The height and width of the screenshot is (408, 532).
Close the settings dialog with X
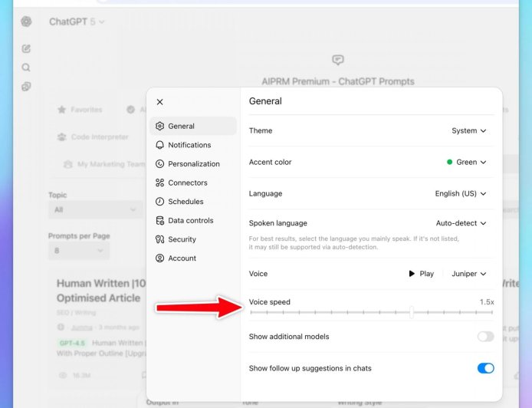159,102
